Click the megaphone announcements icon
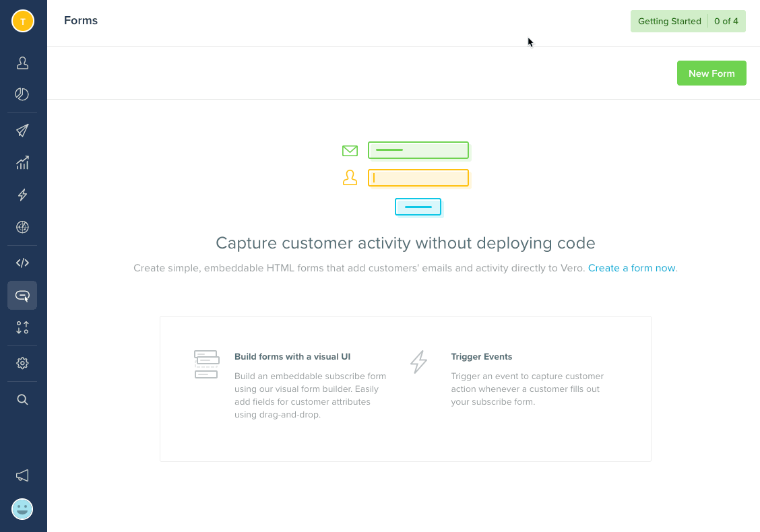The width and height of the screenshot is (760, 532). pyautogui.click(x=22, y=475)
